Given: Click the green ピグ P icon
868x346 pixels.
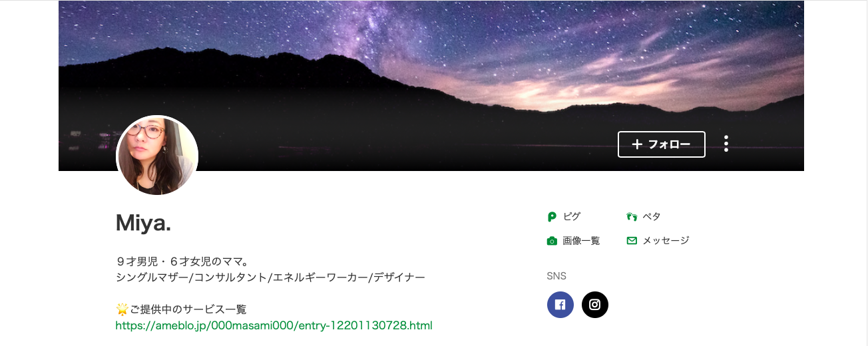Looking at the screenshot, I should (x=551, y=217).
